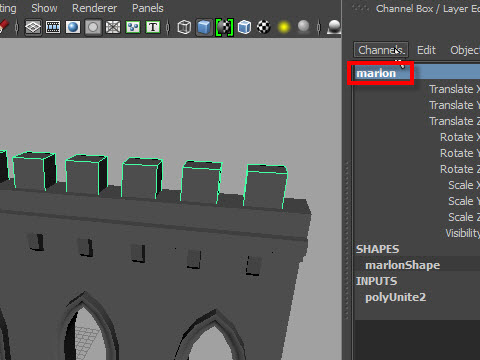Select the polyUnite2 input node

pos(395,297)
